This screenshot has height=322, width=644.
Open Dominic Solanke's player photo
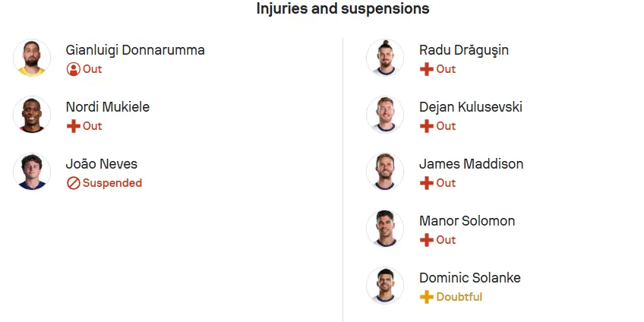pos(385,286)
